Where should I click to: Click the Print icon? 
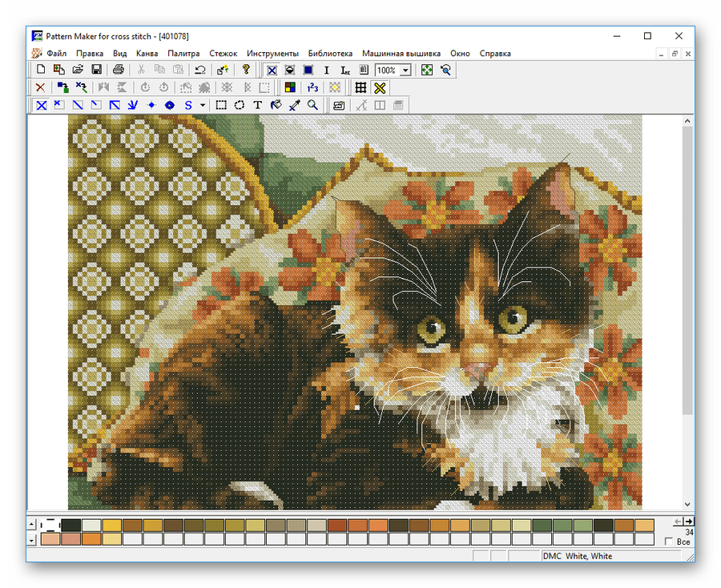(119, 70)
